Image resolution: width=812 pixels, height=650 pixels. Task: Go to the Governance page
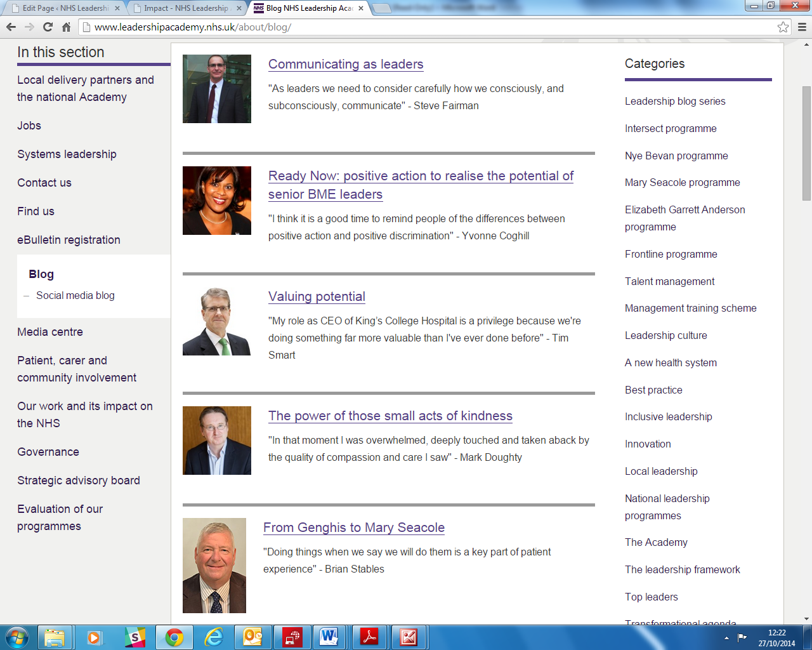[x=48, y=452]
